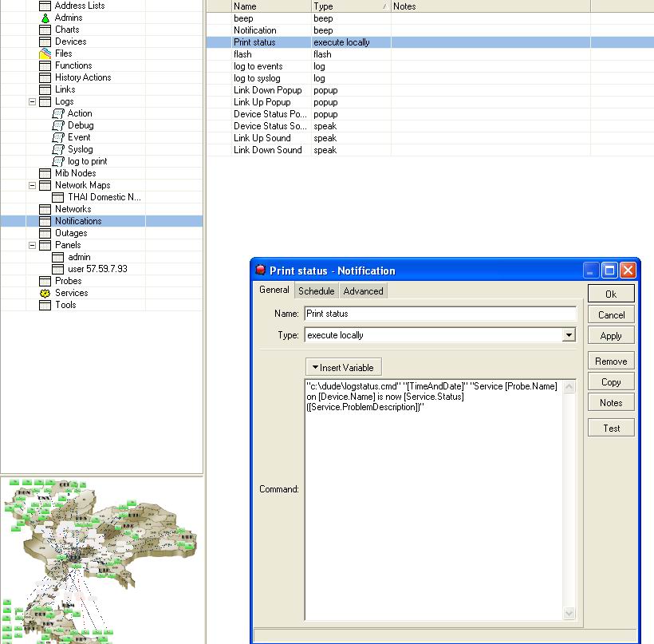The image size is (654, 644).
Task: Click the History Actions icon
Action: tap(45, 77)
